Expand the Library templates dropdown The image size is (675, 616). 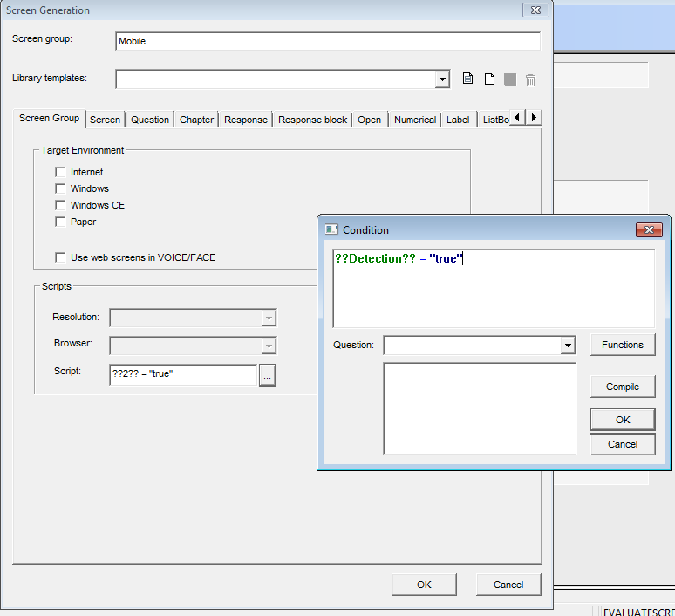coord(442,79)
